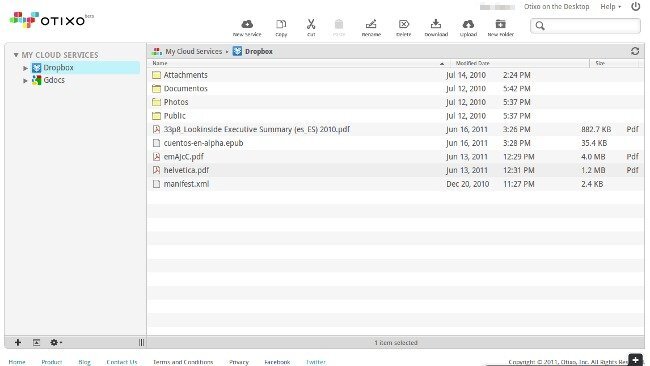
Task: Select the Documentos folder name
Action: tap(185, 88)
